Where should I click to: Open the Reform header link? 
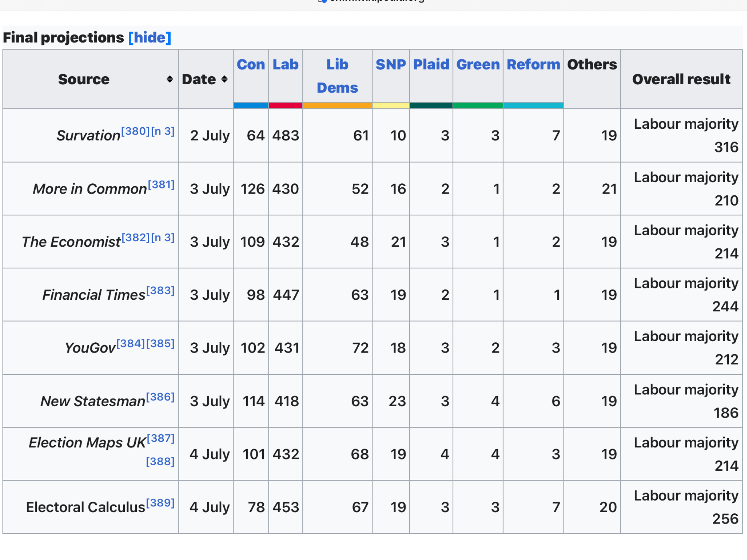pos(533,65)
